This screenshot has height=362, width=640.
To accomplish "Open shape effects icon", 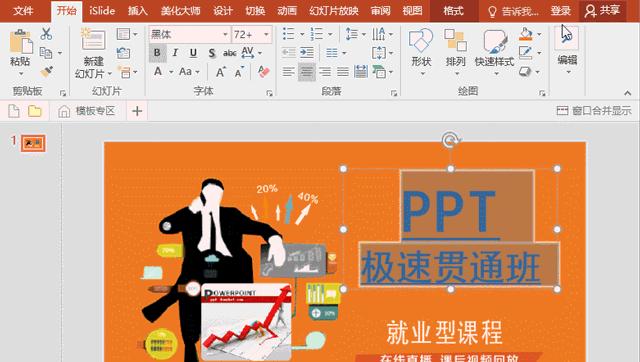I will [525, 72].
